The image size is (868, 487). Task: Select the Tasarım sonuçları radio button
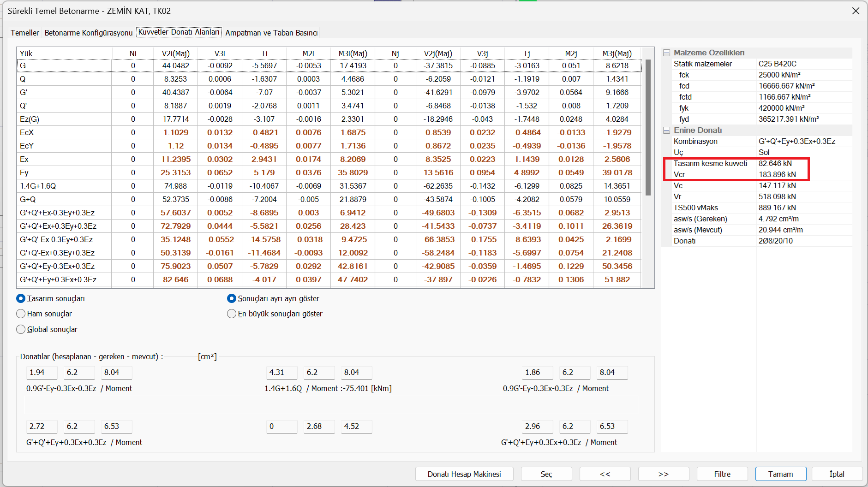[x=51, y=298]
